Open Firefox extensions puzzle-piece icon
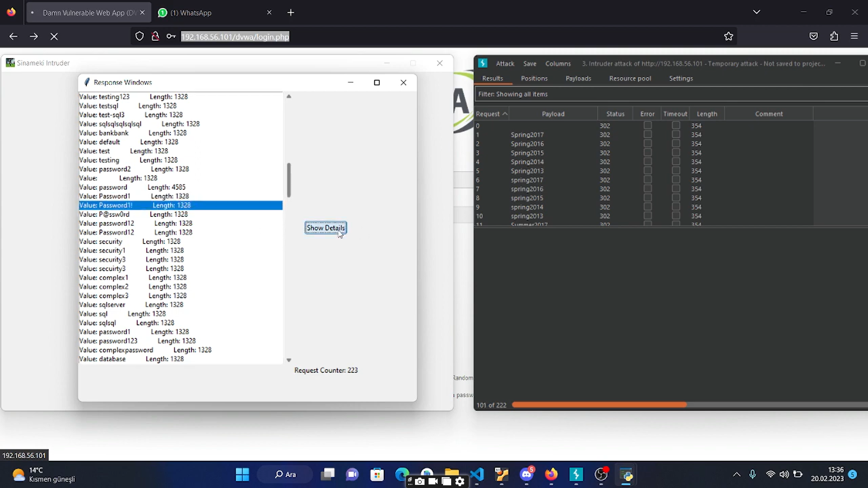Screen dimensions: 868x488 [834, 36]
